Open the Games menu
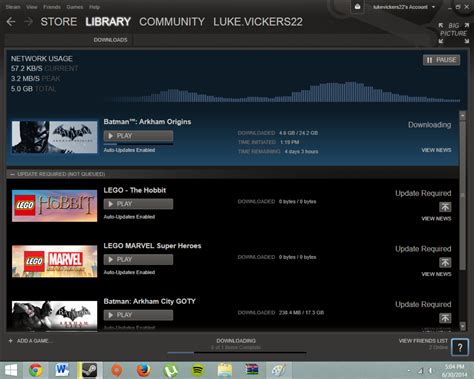Viewport: 474px width, 379px height. 75,7
